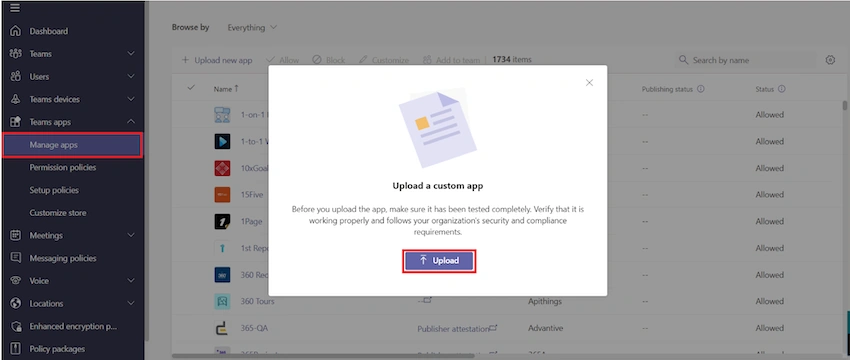
Task: Open Enhanced encryption policies page
Action: point(73,326)
